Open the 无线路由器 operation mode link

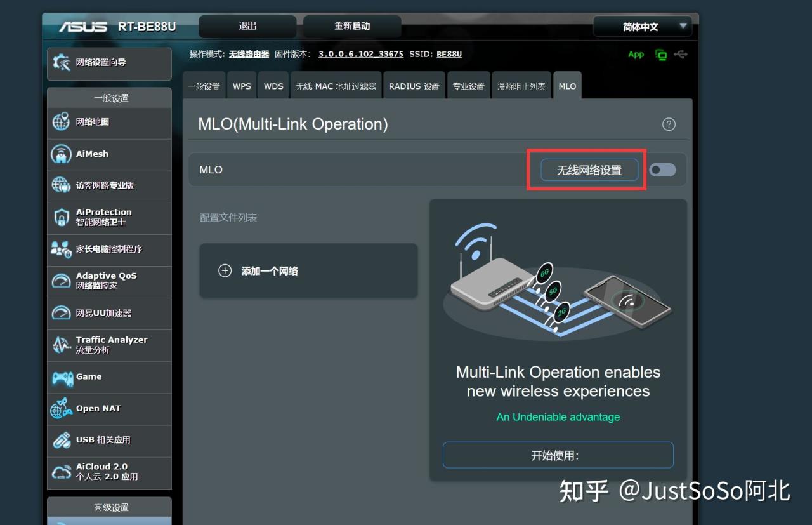(x=249, y=54)
